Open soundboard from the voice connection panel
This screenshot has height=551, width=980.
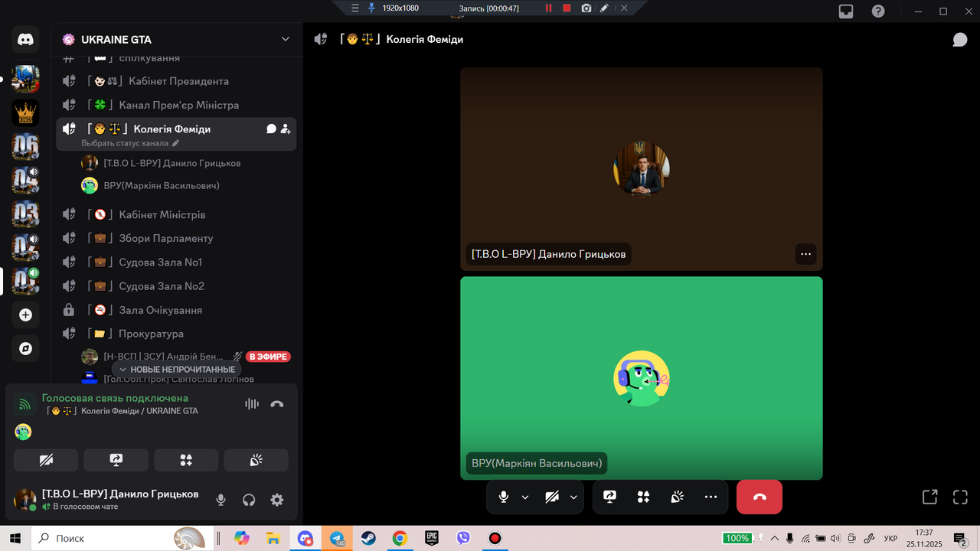pyautogui.click(x=256, y=460)
